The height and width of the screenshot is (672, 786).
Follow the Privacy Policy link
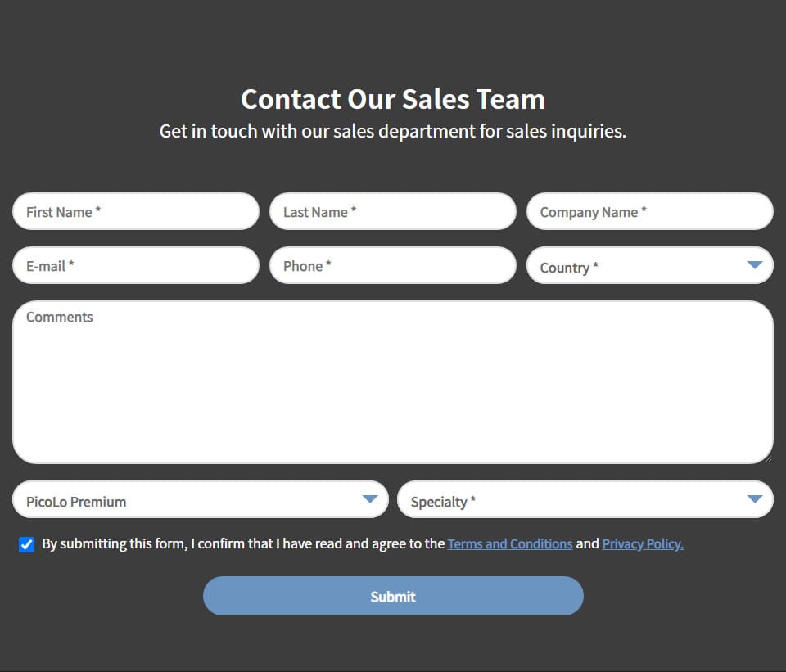pyautogui.click(x=642, y=544)
